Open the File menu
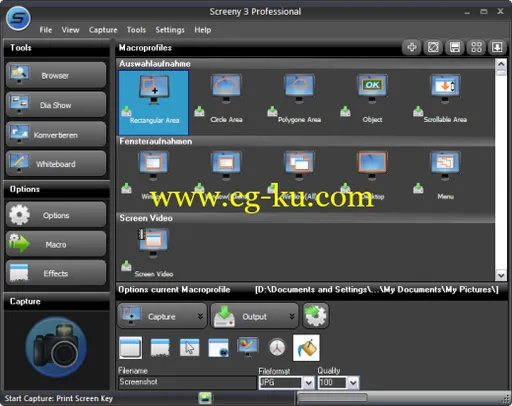Viewport: 512px width, 406px height. click(46, 30)
